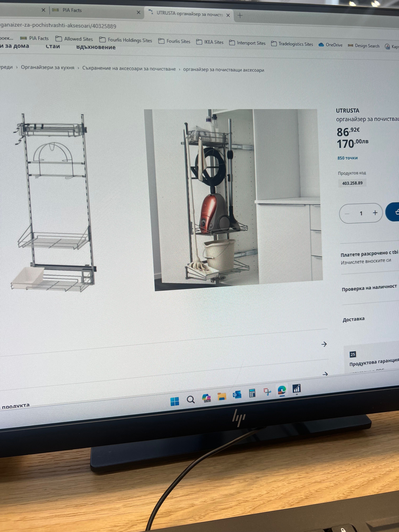
Task: Click the quantity field showing 1
Action: pyautogui.click(x=361, y=213)
